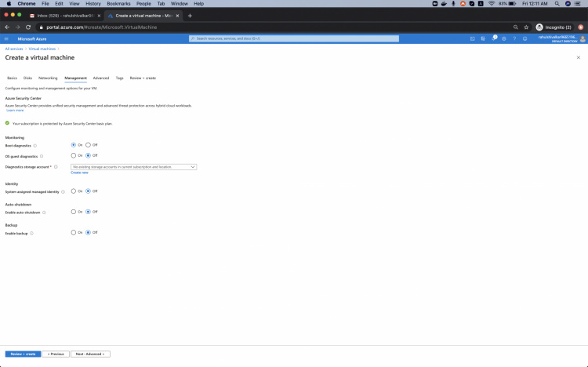588x367 pixels.
Task: Open macOS Spotlight search
Action: pyautogui.click(x=557, y=3)
